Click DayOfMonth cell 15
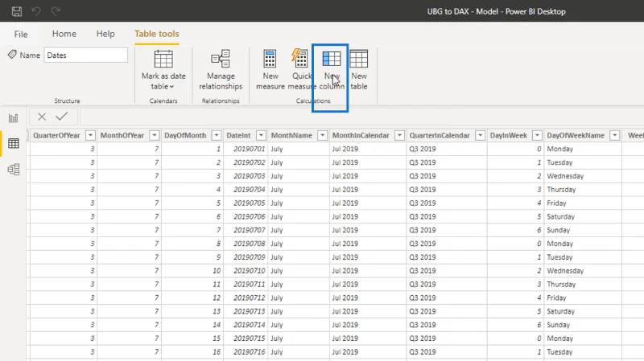 pyautogui.click(x=217, y=338)
